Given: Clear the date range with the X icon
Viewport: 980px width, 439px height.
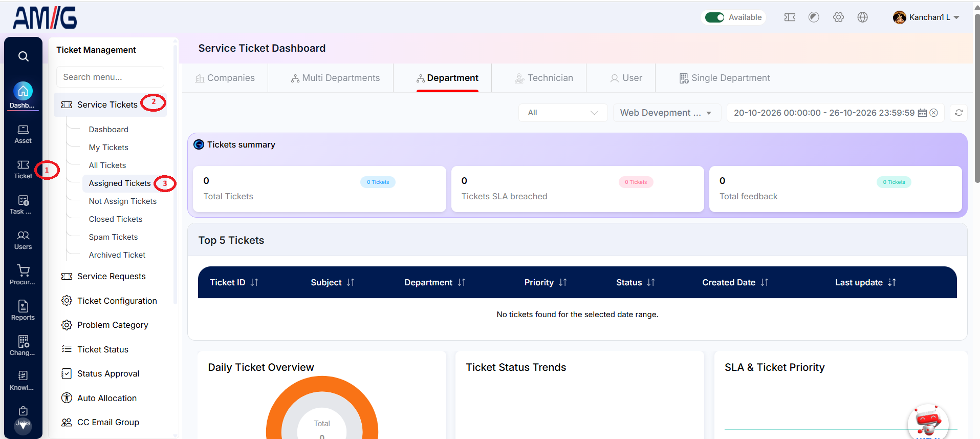Looking at the screenshot, I should pyautogui.click(x=934, y=113).
